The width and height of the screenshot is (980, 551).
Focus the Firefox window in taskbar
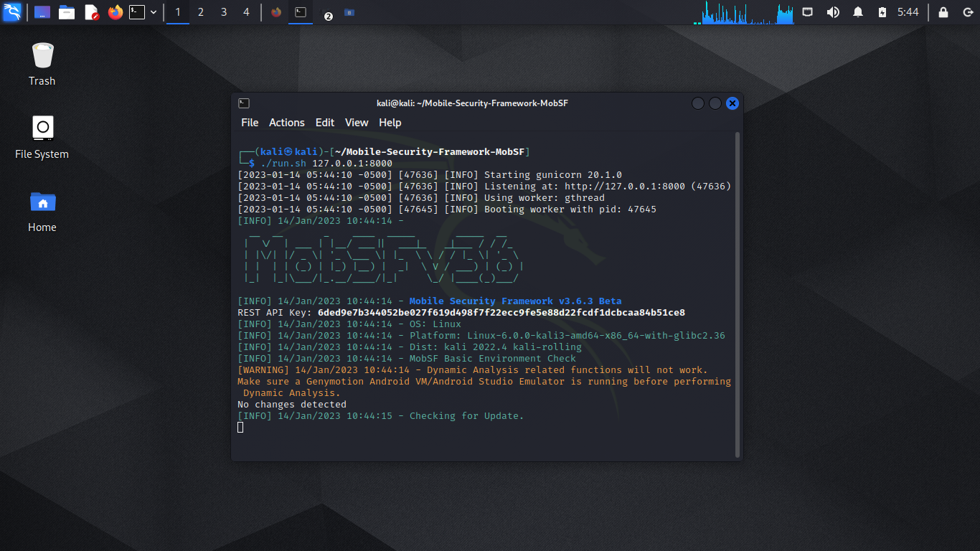coord(276,12)
